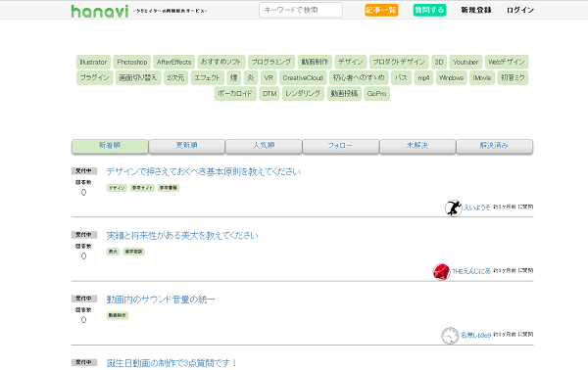Select the パス tag
This screenshot has width=588, height=370.
point(401,77)
